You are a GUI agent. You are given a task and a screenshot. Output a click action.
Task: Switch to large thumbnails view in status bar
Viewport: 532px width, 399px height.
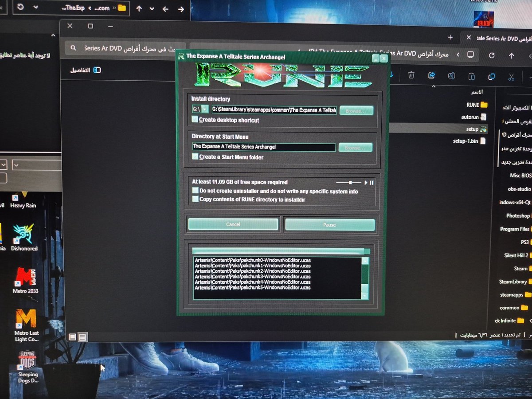click(x=73, y=337)
